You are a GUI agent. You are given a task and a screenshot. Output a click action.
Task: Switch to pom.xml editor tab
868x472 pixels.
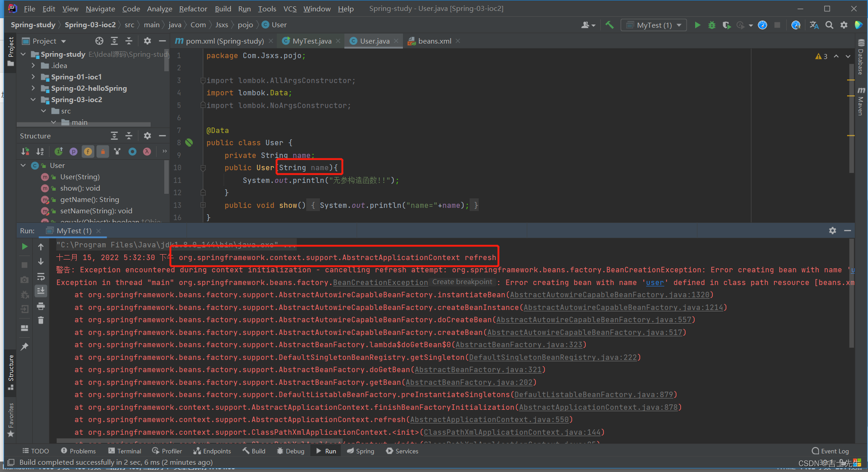(225, 41)
